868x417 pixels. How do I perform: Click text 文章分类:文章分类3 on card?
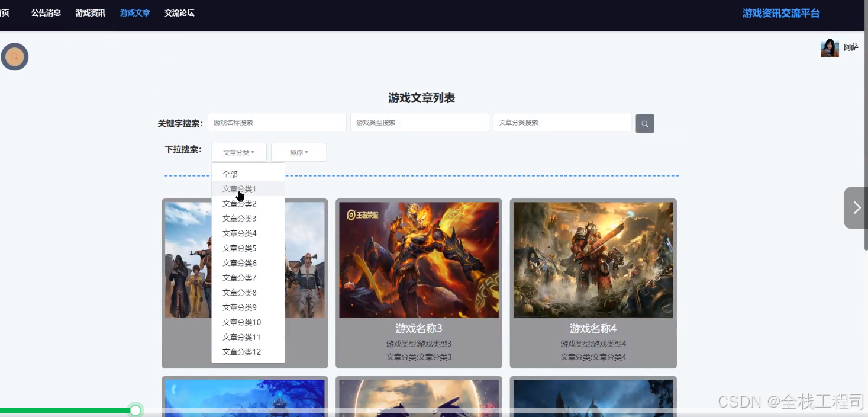pyautogui.click(x=419, y=357)
